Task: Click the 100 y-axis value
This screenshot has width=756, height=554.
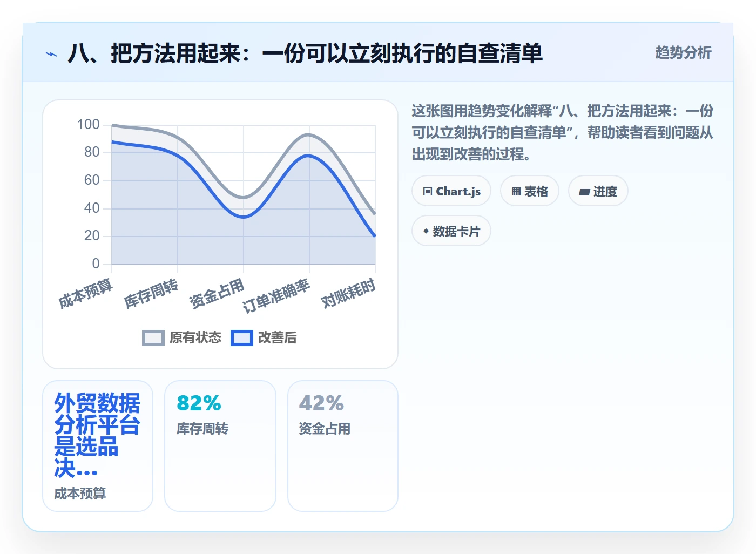Action: pos(88,125)
